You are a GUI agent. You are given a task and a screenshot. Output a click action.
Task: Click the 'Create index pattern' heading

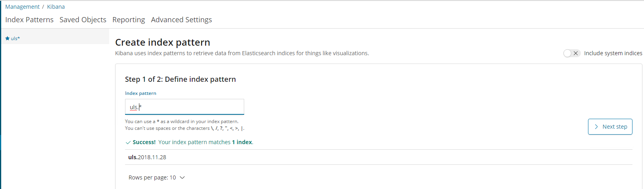pos(162,42)
